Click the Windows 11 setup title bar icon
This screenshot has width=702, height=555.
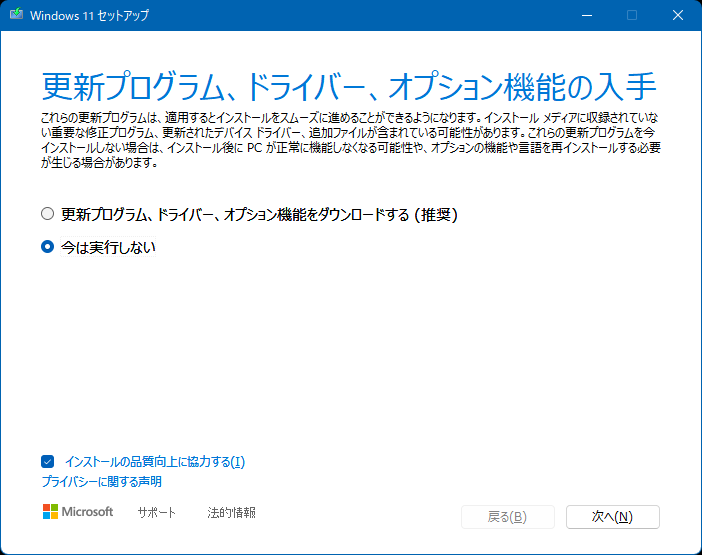pyautogui.click(x=17, y=15)
